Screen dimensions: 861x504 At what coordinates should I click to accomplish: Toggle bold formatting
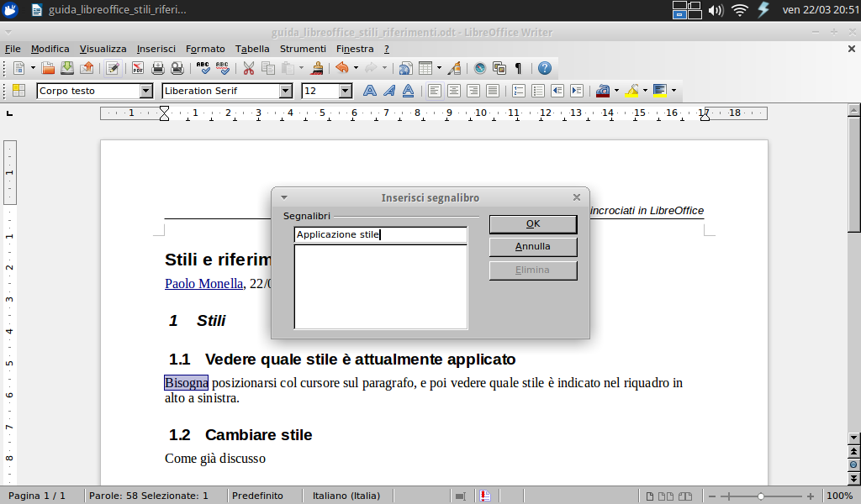[370, 91]
